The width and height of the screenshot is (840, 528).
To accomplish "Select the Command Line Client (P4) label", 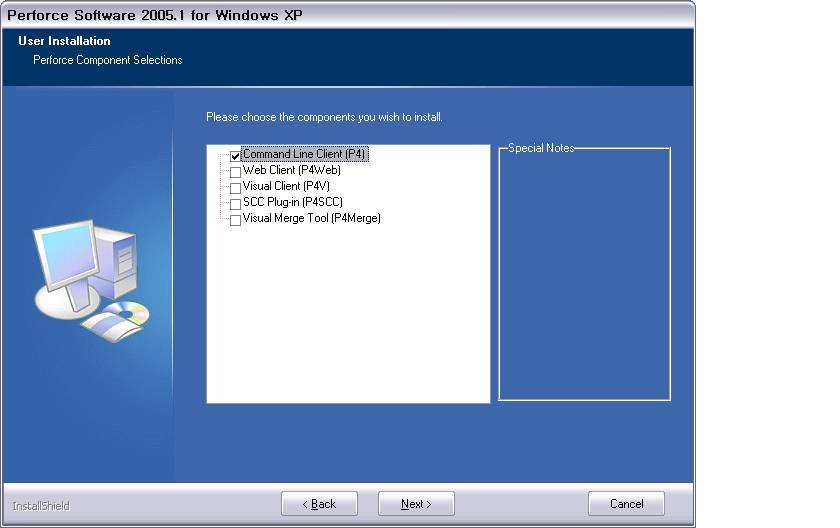I will pos(304,154).
